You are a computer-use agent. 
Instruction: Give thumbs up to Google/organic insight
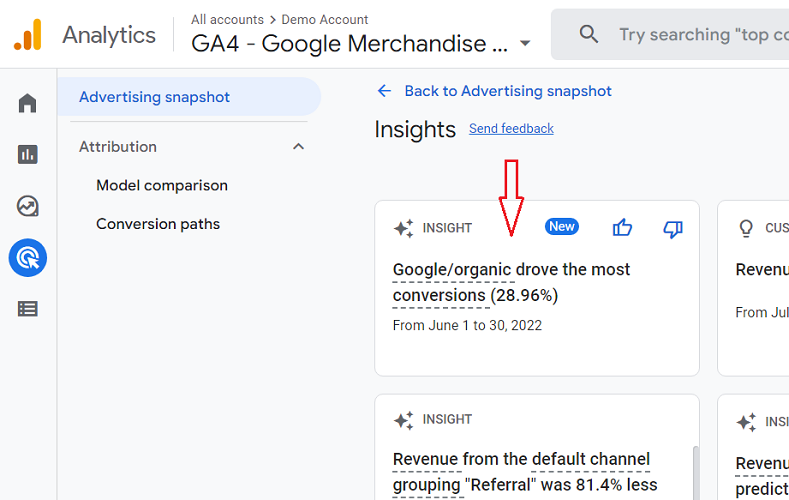[622, 228]
